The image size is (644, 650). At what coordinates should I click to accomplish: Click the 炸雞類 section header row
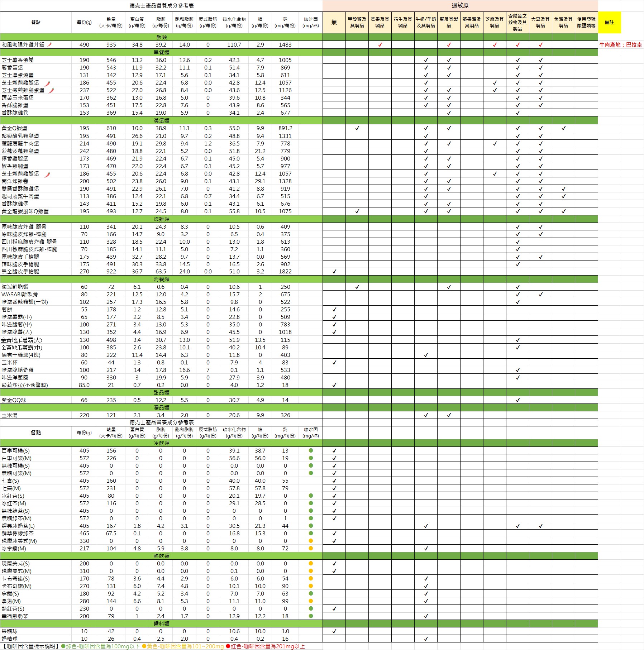[x=161, y=219]
